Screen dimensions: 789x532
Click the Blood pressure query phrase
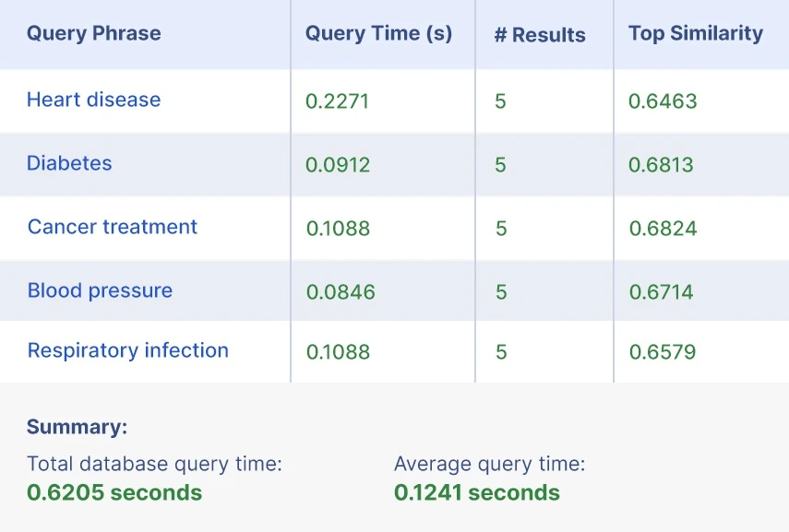[100, 290]
